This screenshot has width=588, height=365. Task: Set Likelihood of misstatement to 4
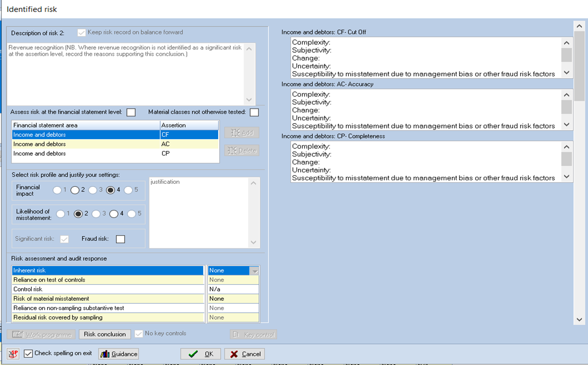tap(114, 214)
